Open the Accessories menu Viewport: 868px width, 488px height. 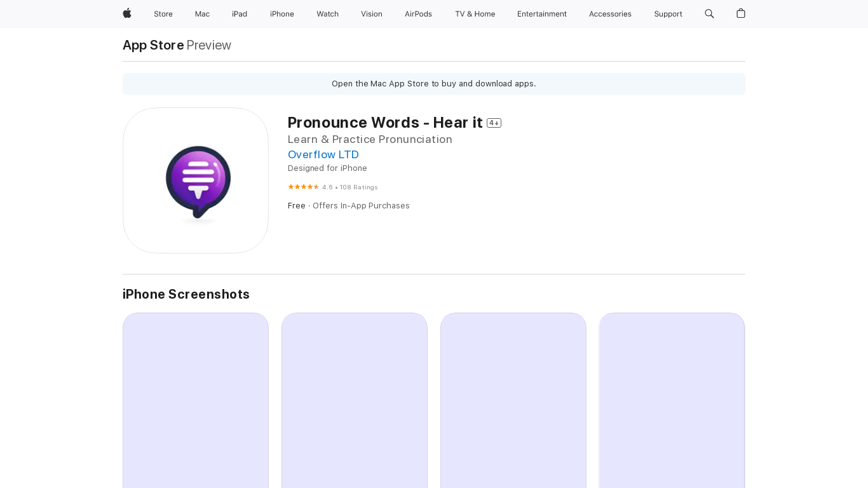pyautogui.click(x=610, y=14)
